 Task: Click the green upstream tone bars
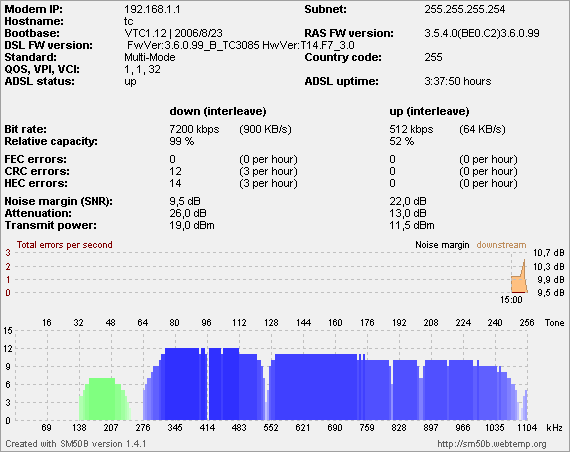tap(105, 399)
